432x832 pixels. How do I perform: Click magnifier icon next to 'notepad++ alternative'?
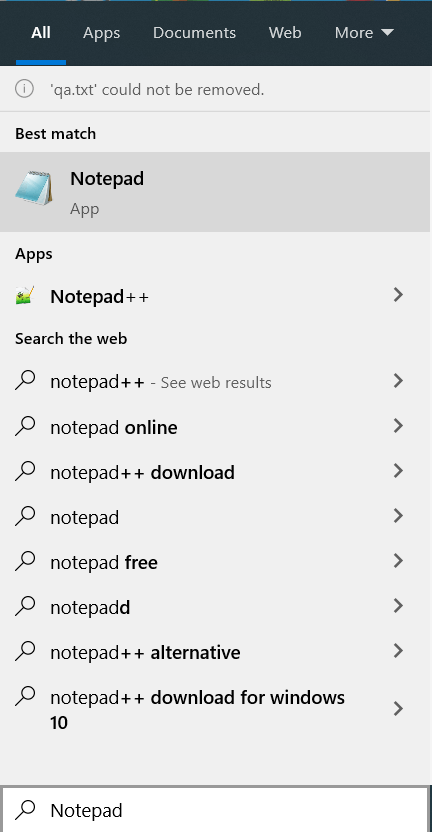pyautogui.click(x=25, y=651)
